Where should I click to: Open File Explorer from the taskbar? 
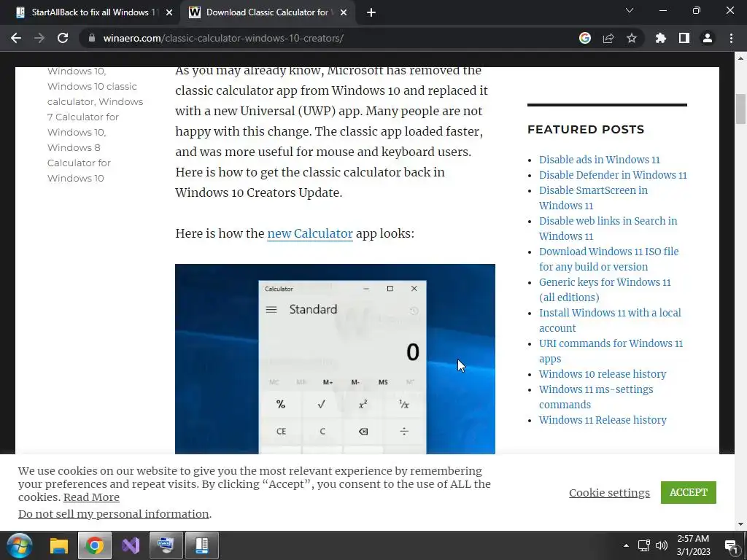point(59,545)
